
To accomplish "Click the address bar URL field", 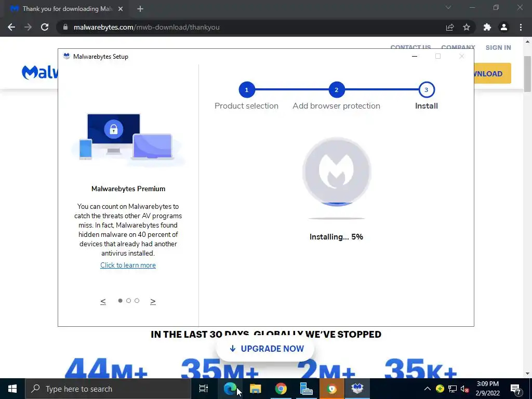I will [251, 27].
